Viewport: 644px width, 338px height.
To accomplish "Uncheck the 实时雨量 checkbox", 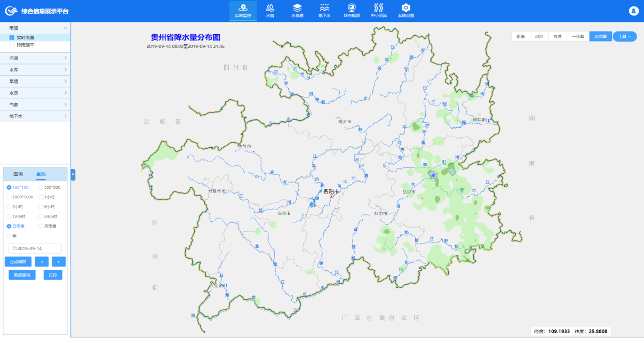I will pos(12,38).
